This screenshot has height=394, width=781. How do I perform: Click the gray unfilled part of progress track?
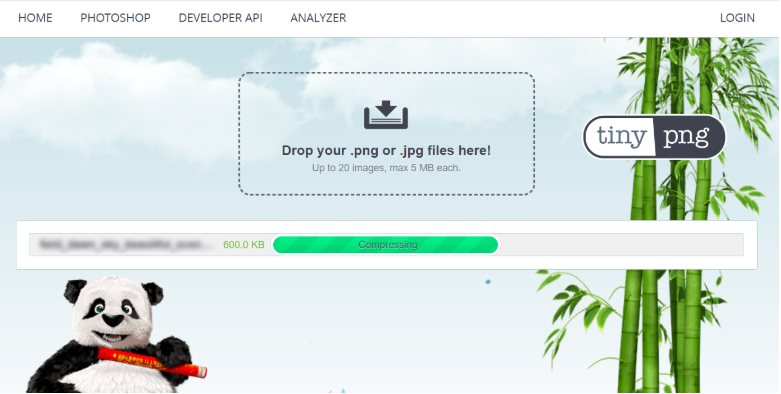click(621, 245)
